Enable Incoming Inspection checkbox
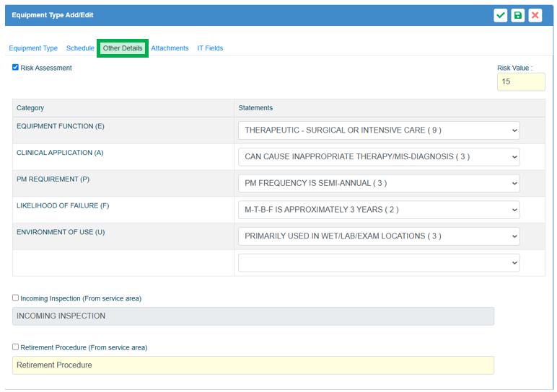The height and width of the screenshot is (392, 557). (16, 298)
